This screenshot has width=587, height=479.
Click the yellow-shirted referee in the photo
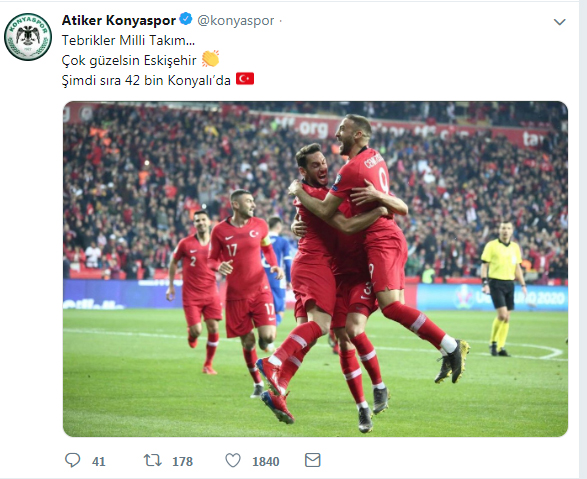(503, 288)
